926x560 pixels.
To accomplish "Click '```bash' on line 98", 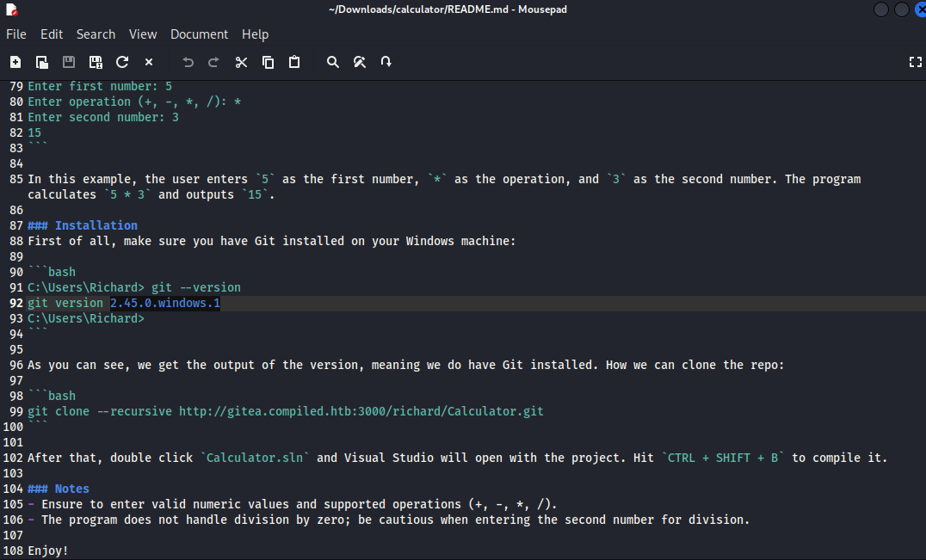I will 52,396.
